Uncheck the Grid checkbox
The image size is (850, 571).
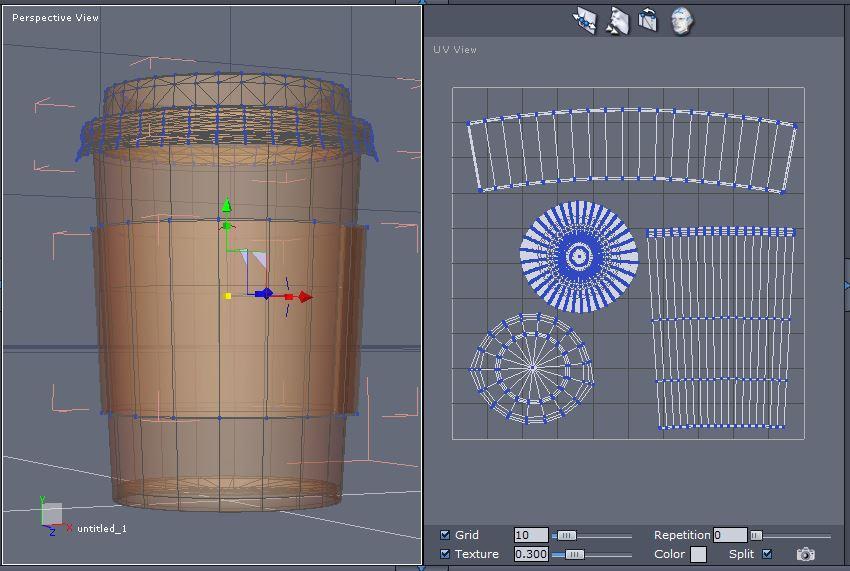(x=445, y=535)
